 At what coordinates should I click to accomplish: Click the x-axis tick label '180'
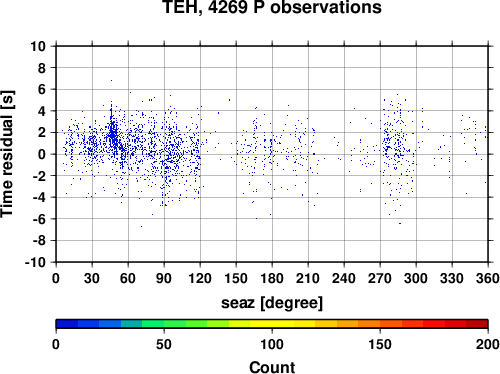[x=272, y=278]
